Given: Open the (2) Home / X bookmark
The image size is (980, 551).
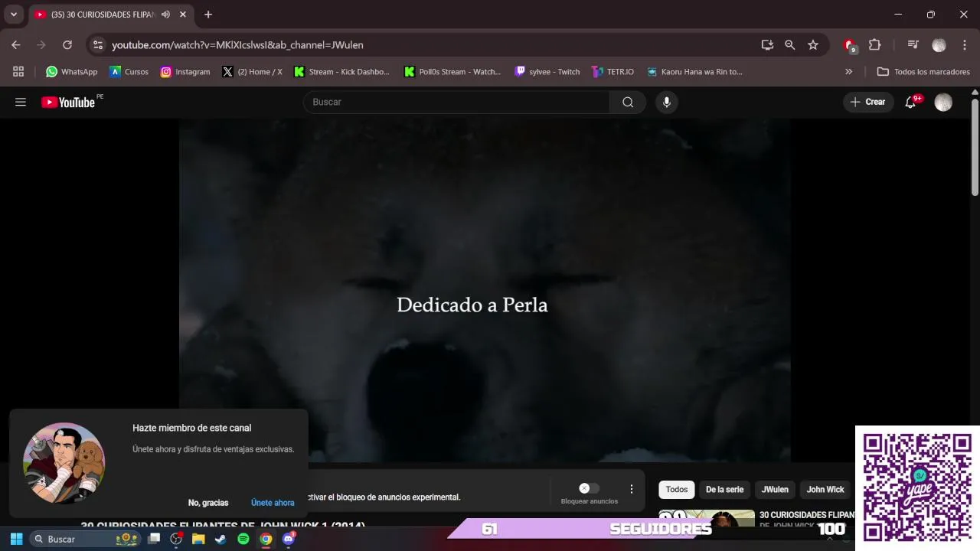Looking at the screenshot, I should tap(252, 72).
